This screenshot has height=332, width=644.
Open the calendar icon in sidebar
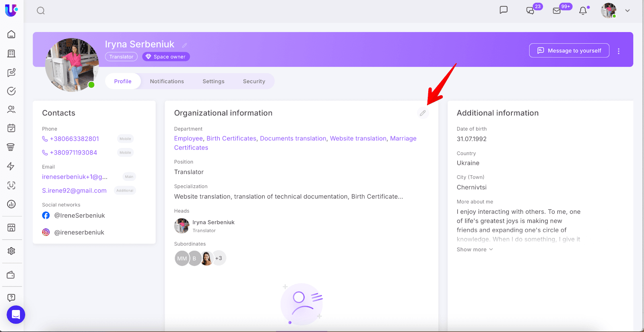coord(11,128)
